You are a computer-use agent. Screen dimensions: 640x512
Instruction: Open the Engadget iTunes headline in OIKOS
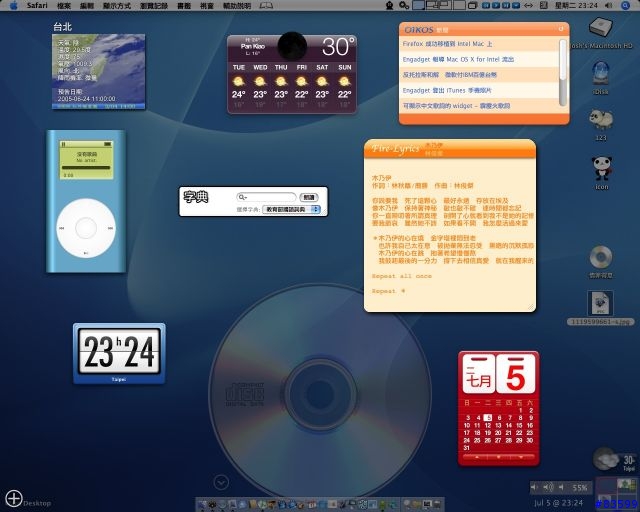(447, 90)
